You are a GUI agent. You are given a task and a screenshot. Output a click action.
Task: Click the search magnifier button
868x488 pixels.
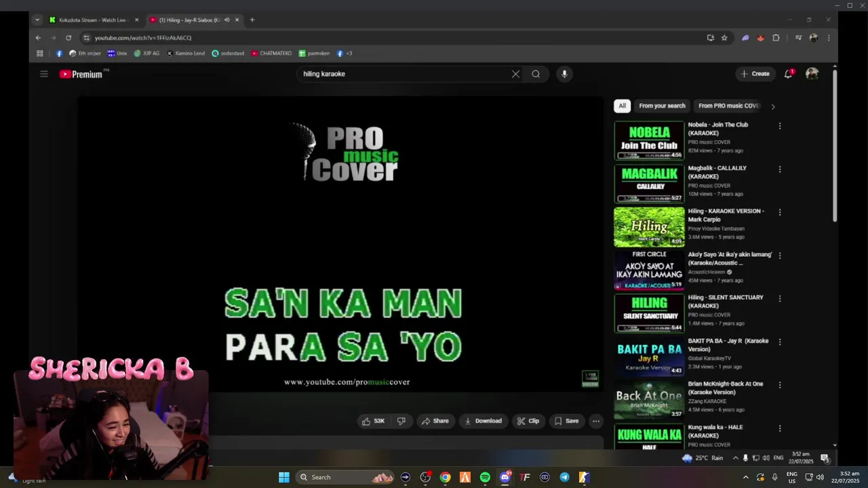[x=536, y=74]
